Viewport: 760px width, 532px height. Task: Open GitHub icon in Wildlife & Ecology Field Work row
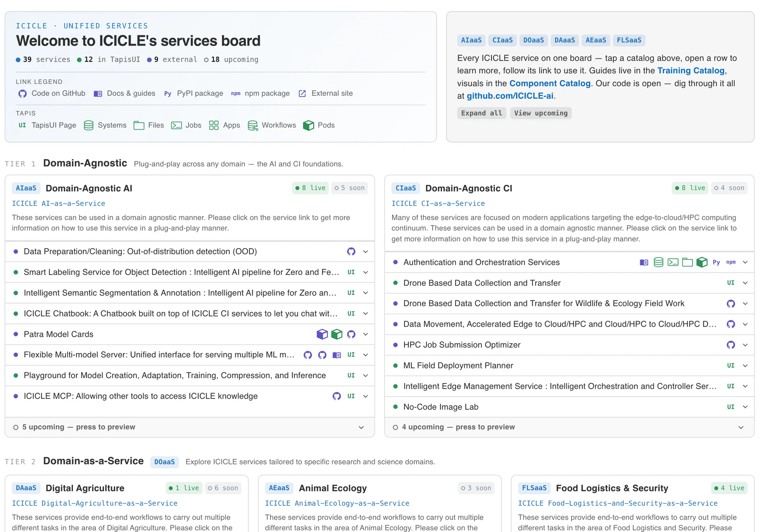click(730, 304)
